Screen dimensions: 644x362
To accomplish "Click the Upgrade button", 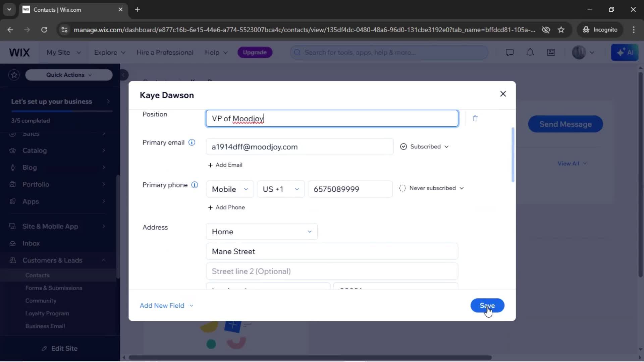I will tap(255, 52).
